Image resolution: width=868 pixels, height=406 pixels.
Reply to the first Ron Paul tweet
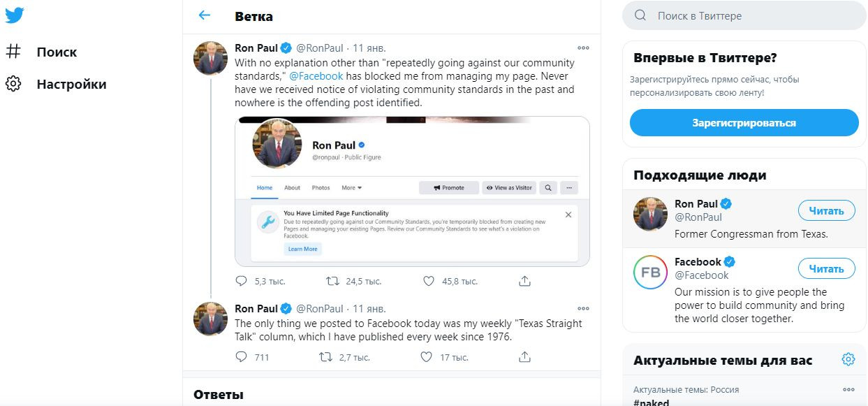tap(242, 281)
